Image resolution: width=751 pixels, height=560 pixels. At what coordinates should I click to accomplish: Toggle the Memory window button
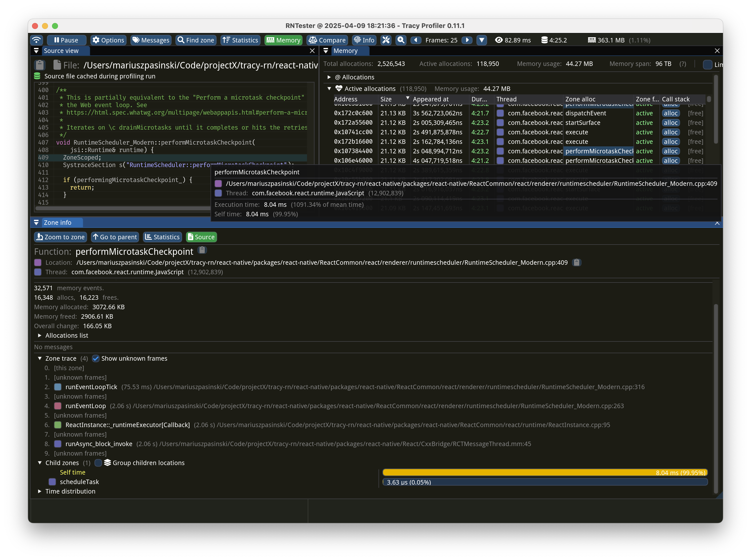pyautogui.click(x=283, y=40)
